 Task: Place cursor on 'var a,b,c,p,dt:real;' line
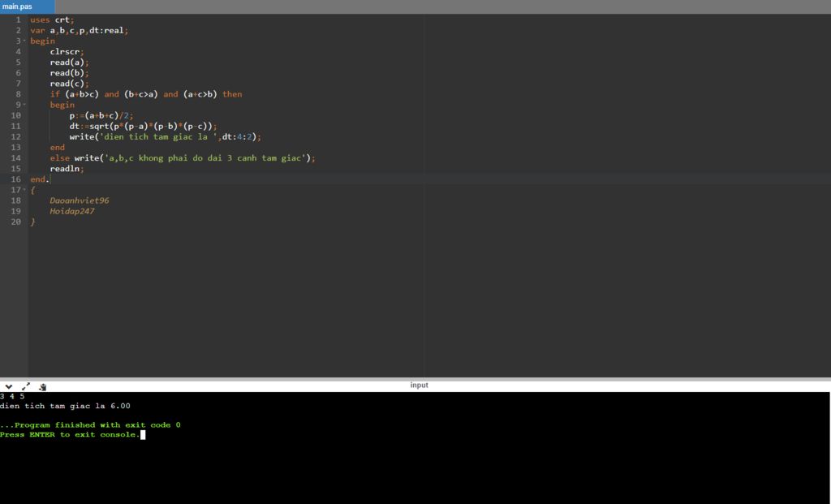tap(79, 30)
